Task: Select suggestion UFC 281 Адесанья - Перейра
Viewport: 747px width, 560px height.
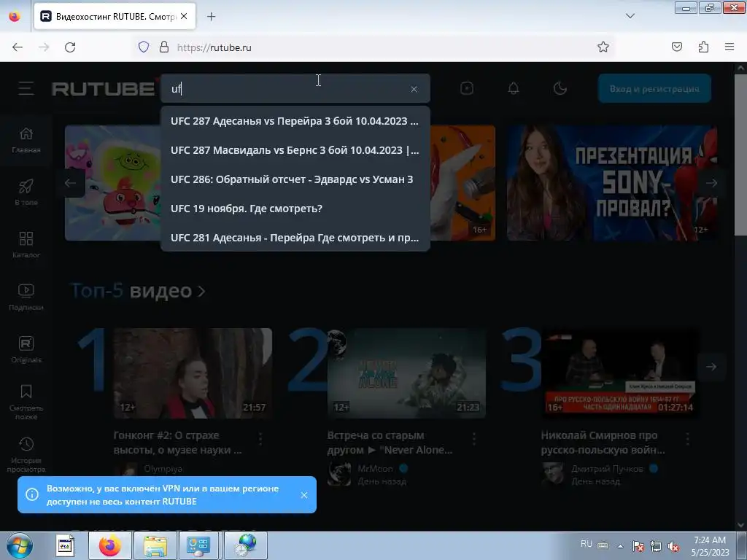Action: click(295, 237)
